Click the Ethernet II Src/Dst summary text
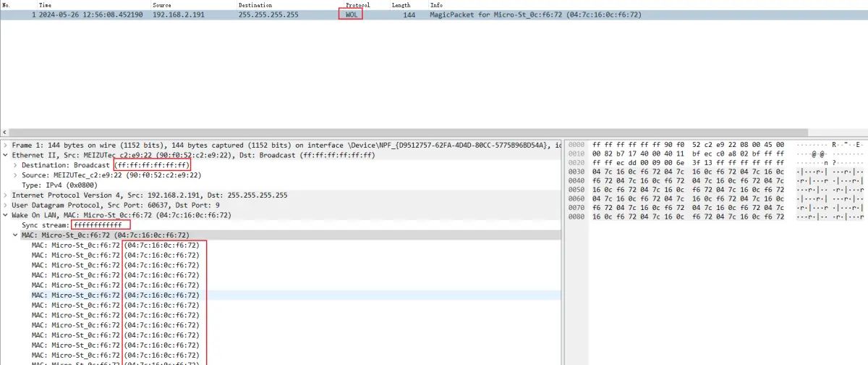The width and height of the screenshot is (868, 365). click(x=193, y=156)
